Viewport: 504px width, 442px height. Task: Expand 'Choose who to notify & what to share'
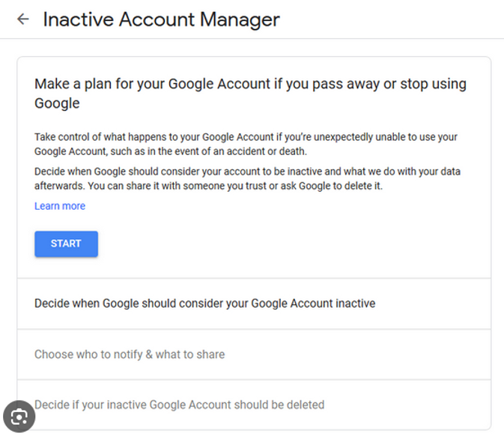click(254, 354)
